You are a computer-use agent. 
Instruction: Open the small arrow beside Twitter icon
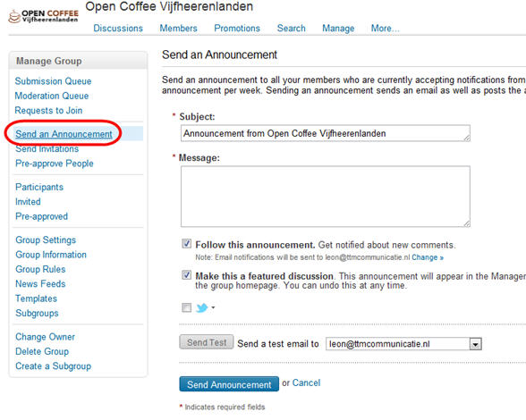[x=213, y=307]
